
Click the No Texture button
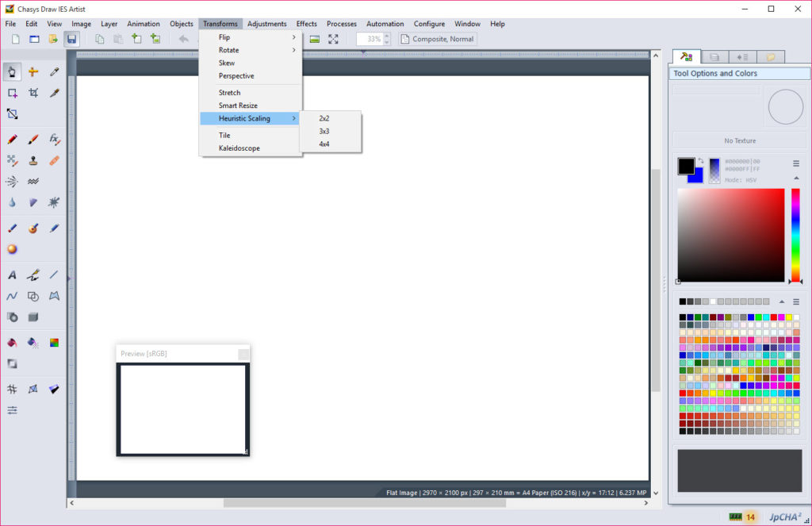click(739, 141)
